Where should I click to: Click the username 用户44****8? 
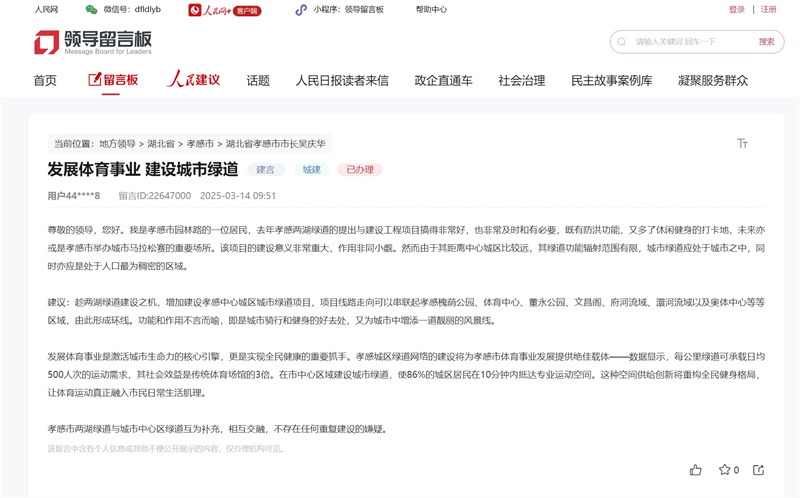click(x=74, y=196)
